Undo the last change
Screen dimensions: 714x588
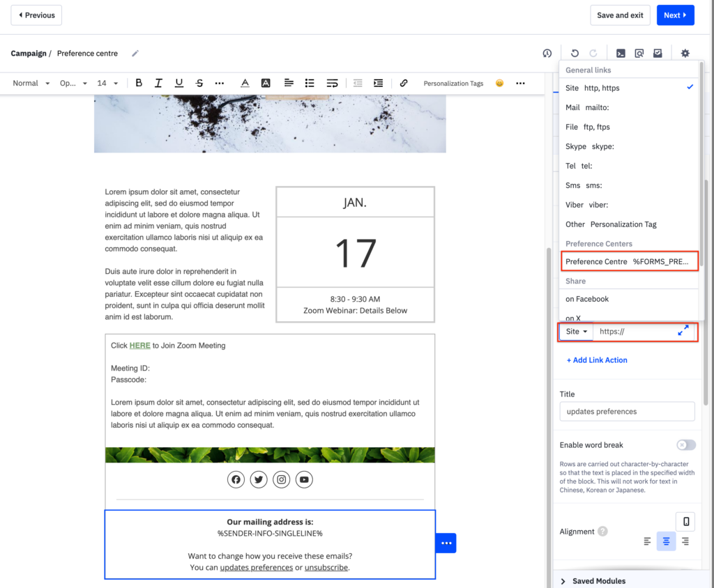(x=575, y=53)
